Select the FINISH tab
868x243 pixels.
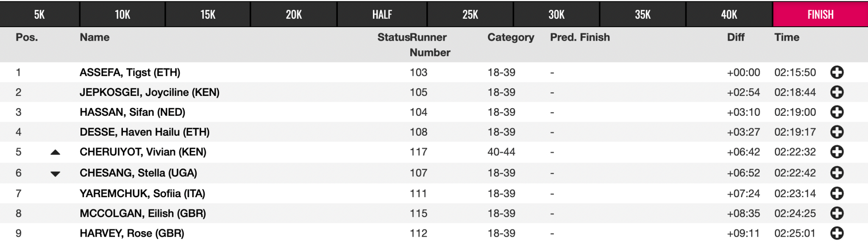(x=820, y=14)
